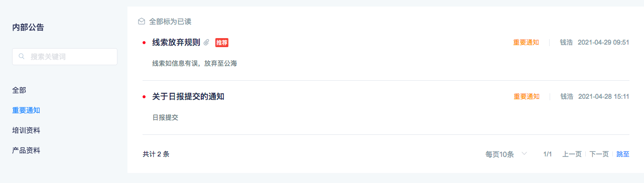Focus the 搜索关键词 search field

(65, 57)
